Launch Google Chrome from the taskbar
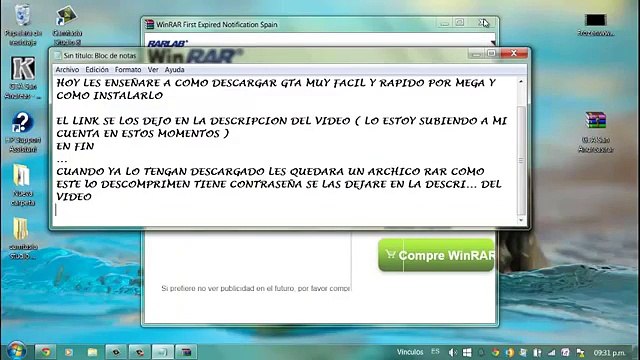 coord(45,352)
